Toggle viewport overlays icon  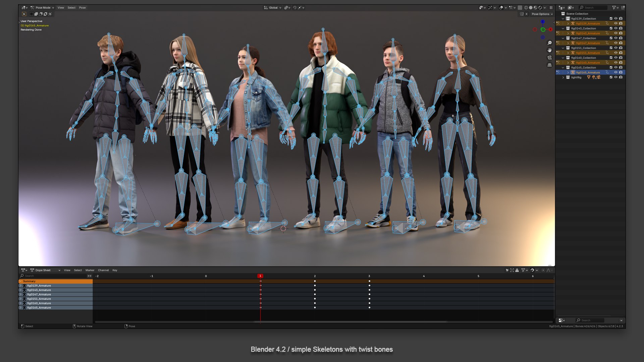[x=501, y=8]
